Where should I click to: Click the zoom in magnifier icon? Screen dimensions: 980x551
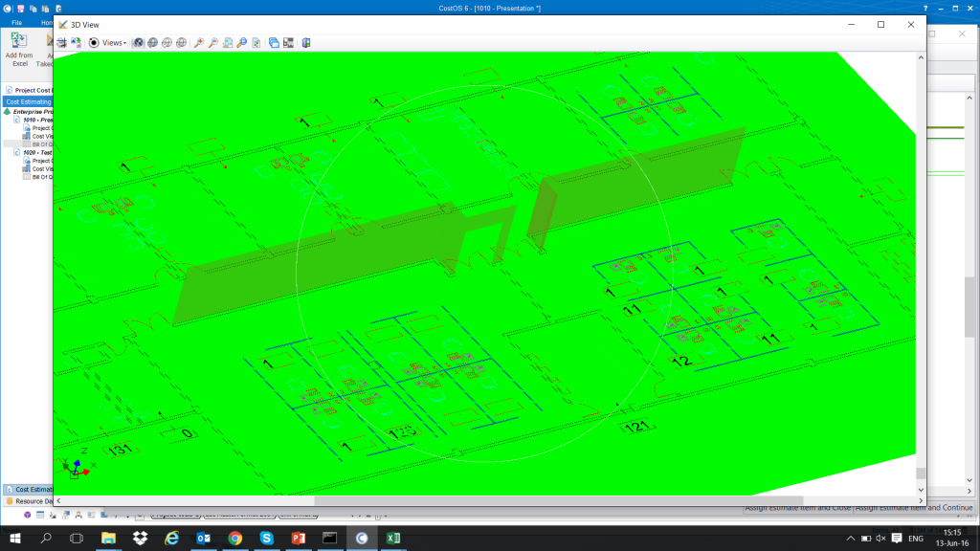click(x=199, y=42)
